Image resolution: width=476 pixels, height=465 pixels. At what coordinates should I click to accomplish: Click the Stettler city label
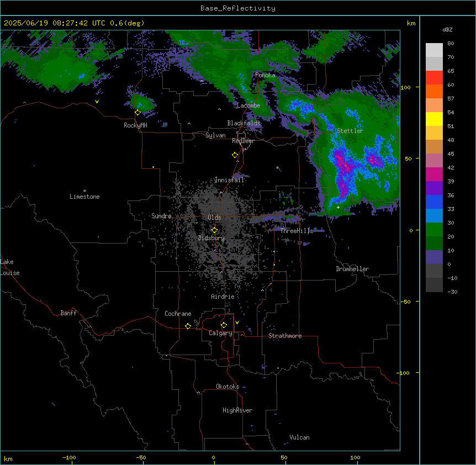[350, 131]
